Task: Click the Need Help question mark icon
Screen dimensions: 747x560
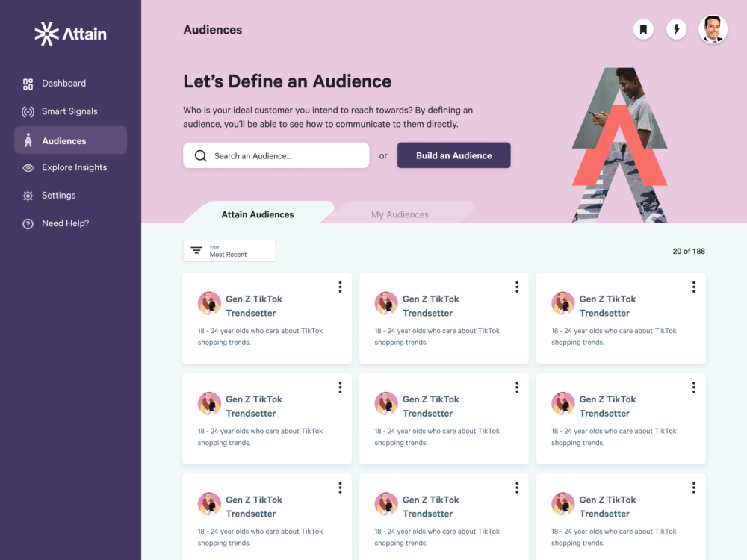Action: (28, 224)
